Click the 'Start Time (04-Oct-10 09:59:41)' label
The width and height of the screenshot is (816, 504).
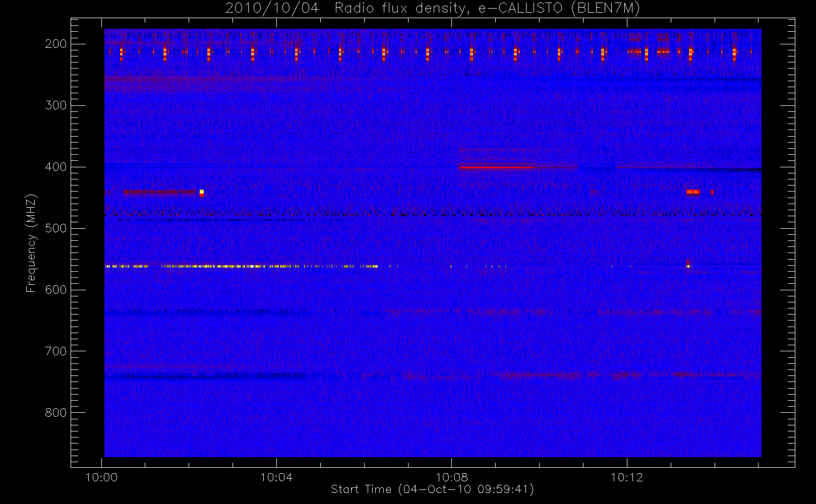click(x=432, y=489)
